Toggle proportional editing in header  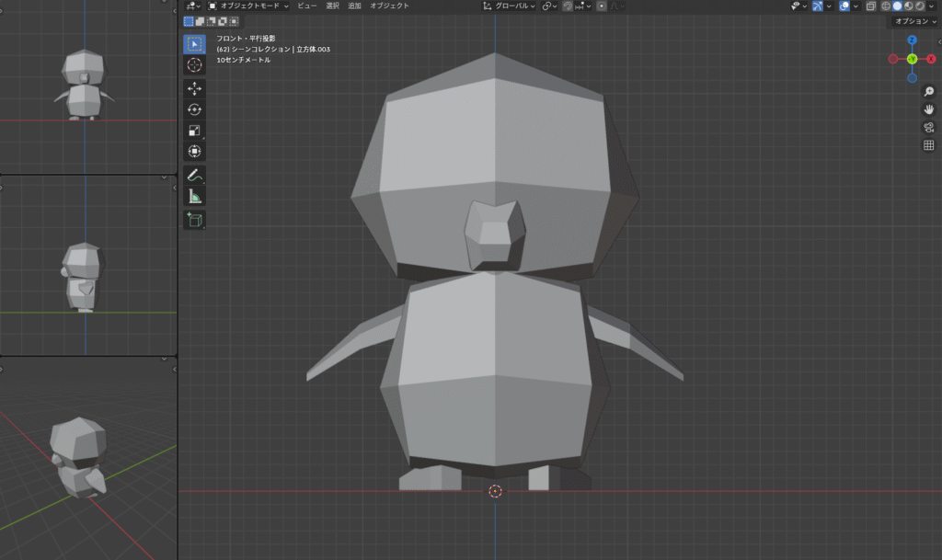[602, 6]
